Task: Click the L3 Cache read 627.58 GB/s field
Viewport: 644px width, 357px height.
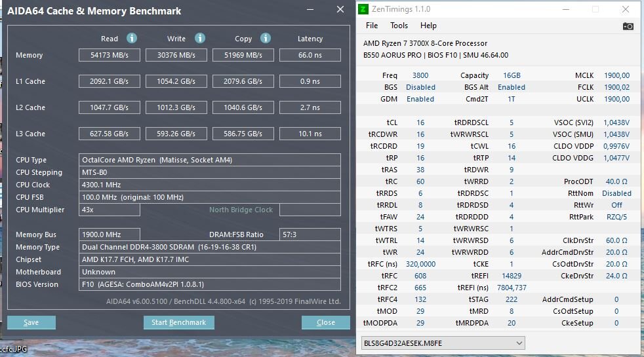Action: point(110,134)
